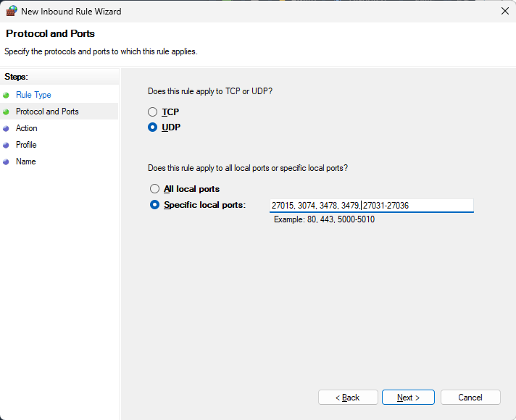Open the Protocol and Ports step
This screenshot has height=420, width=516.
click(x=47, y=112)
